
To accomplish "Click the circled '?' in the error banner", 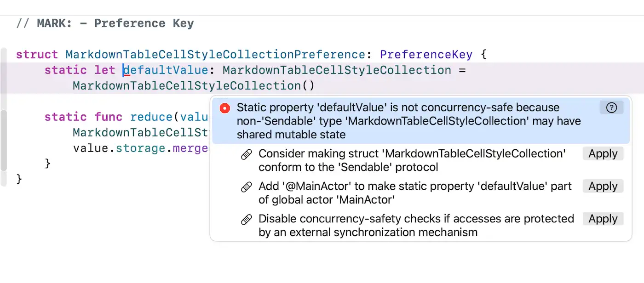I will [611, 108].
